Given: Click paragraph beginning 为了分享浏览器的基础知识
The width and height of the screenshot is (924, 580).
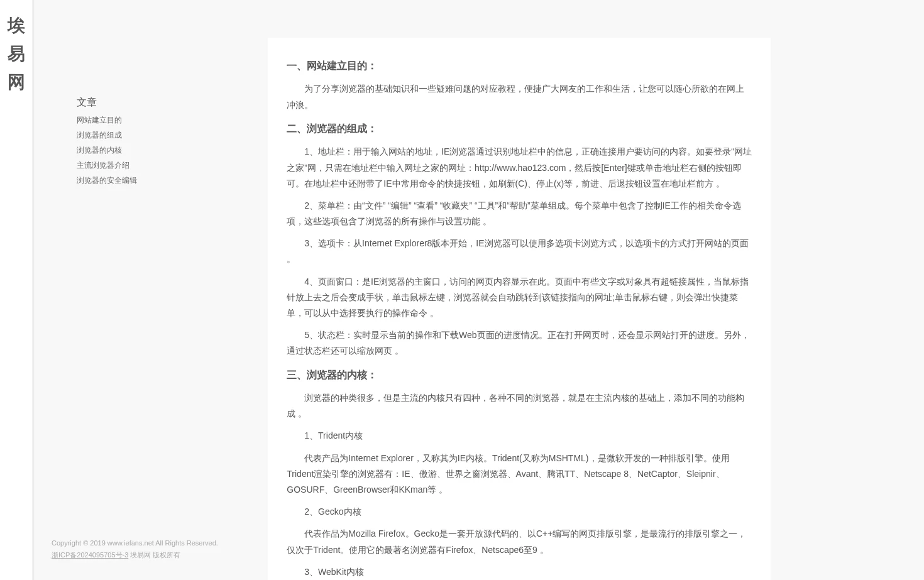Looking at the screenshot, I should 519,97.
